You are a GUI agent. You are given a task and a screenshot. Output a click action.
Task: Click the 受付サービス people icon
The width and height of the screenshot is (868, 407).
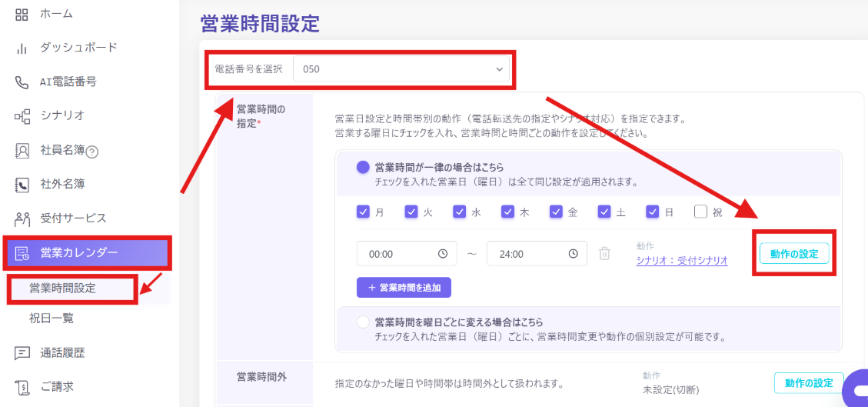pyautogui.click(x=22, y=219)
